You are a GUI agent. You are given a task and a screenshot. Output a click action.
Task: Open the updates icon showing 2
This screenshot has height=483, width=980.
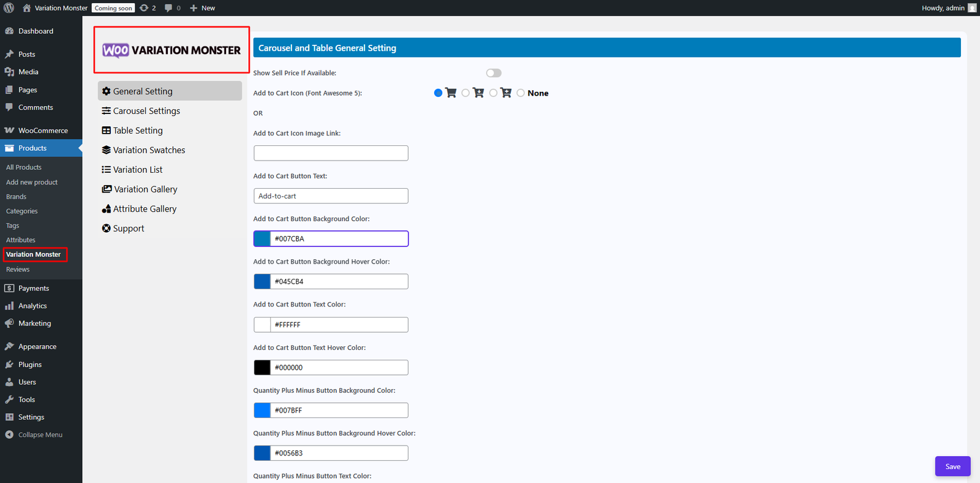pos(148,8)
